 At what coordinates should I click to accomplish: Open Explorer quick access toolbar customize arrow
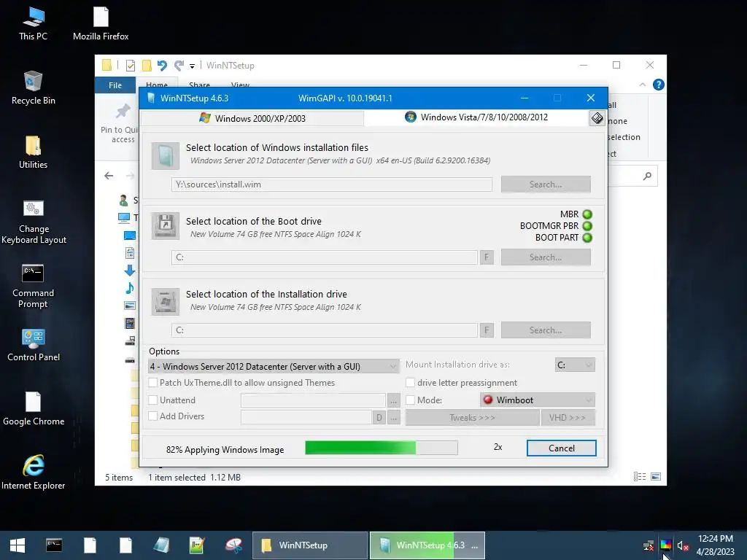193,66
